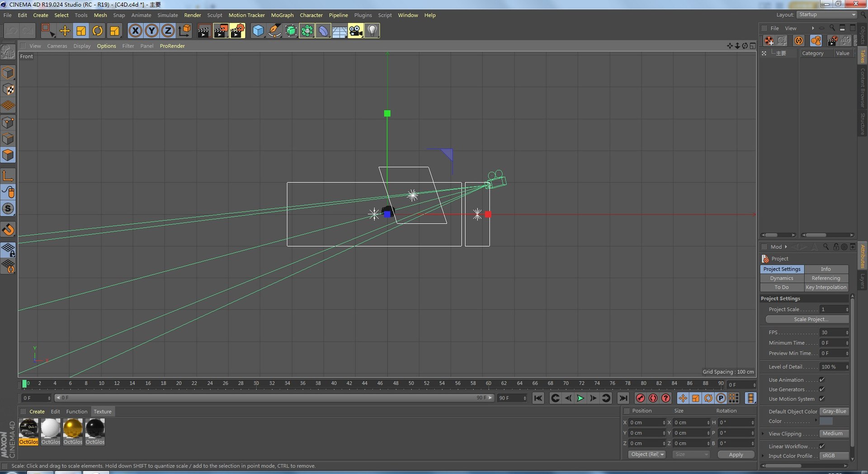The image size is (868, 474).
Task: Toggle Enable Snap S icon
Action: pyautogui.click(x=8, y=209)
